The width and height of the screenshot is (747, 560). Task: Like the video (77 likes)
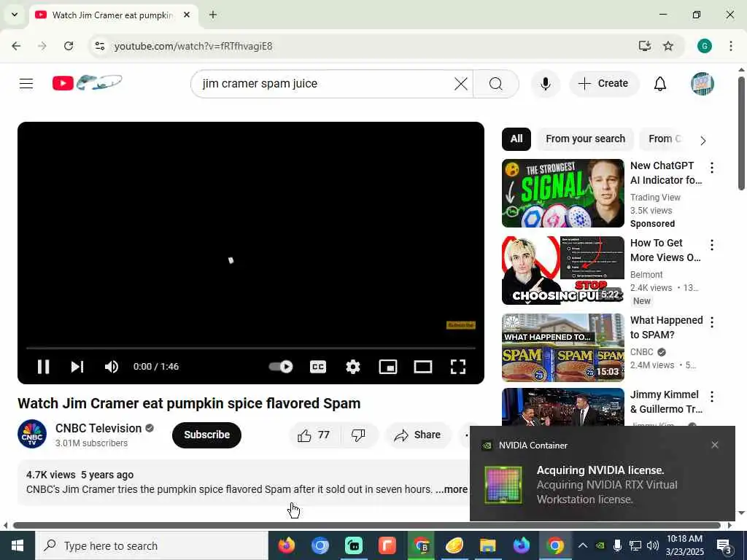pyautogui.click(x=314, y=435)
